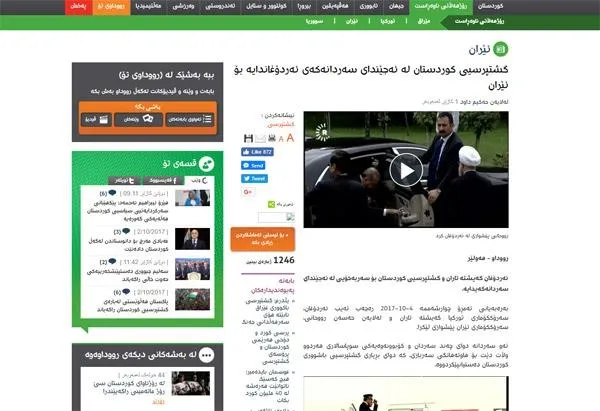The image size is (600, 411).
Task: Open the بیروڕا menu item
Action: (x=304, y=7)
